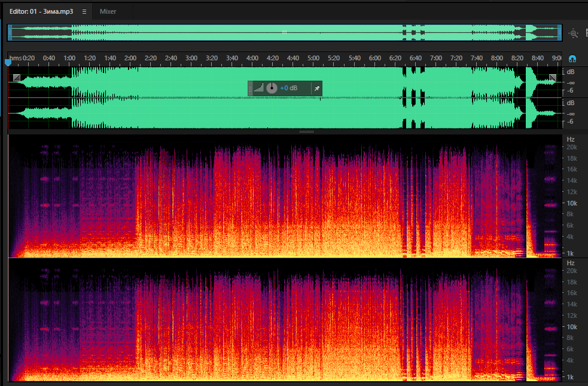Switch to the Mixer tab
The image size is (588, 386).
[108, 11]
